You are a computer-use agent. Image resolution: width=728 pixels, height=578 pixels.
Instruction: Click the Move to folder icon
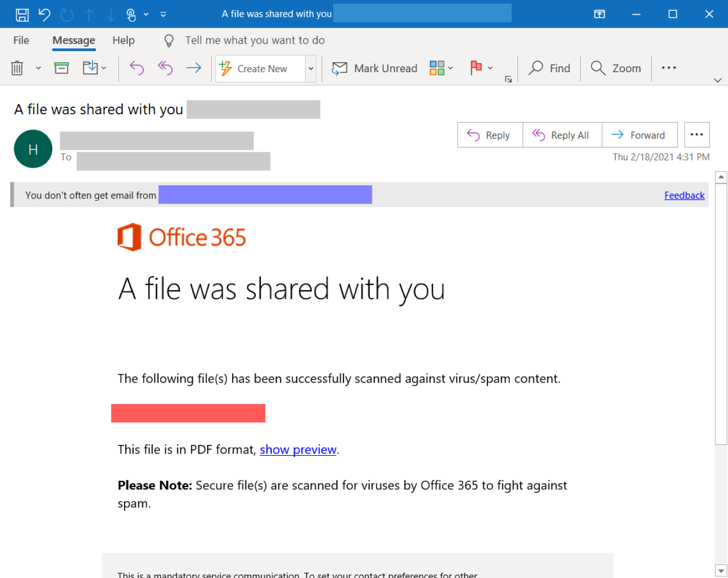click(90, 68)
